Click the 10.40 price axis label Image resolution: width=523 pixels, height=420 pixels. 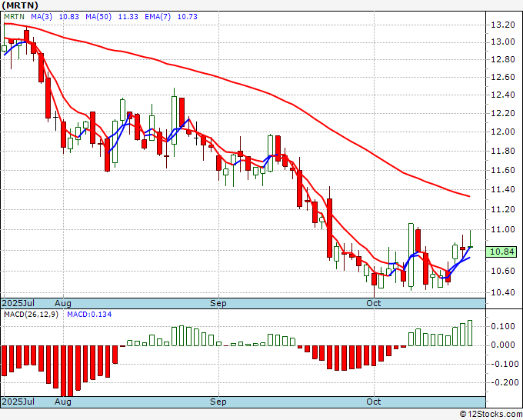coord(503,292)
